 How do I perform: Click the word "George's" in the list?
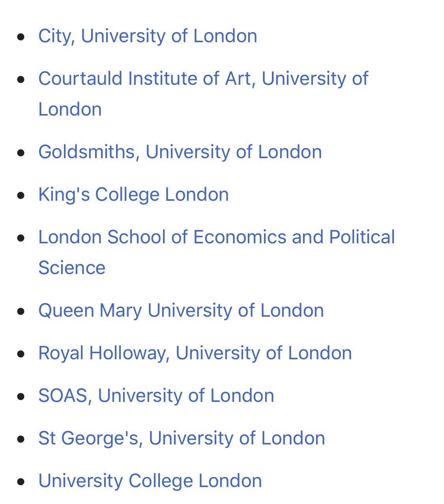pyautogui.click(x=99, y=438)
